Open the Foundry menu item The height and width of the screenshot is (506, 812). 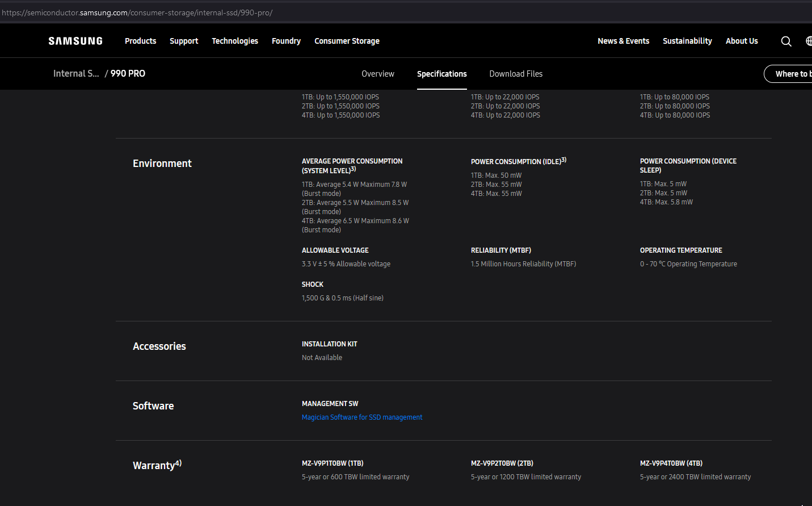coord(286,41)
